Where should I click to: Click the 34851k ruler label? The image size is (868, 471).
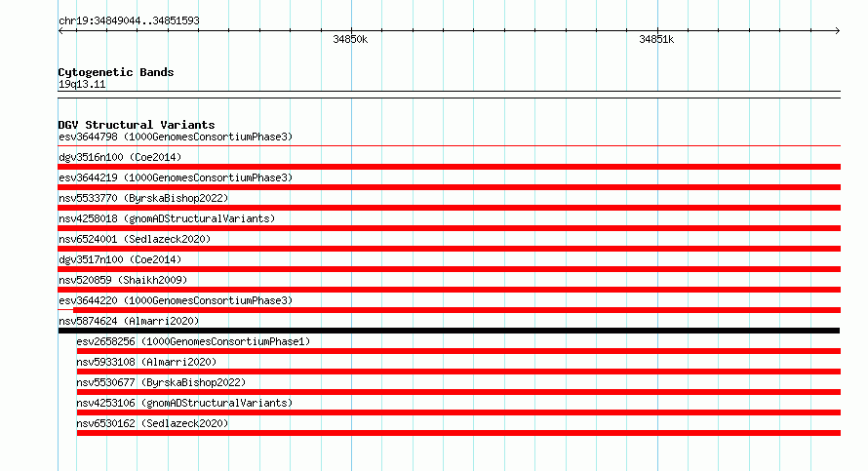pos(656,39)
